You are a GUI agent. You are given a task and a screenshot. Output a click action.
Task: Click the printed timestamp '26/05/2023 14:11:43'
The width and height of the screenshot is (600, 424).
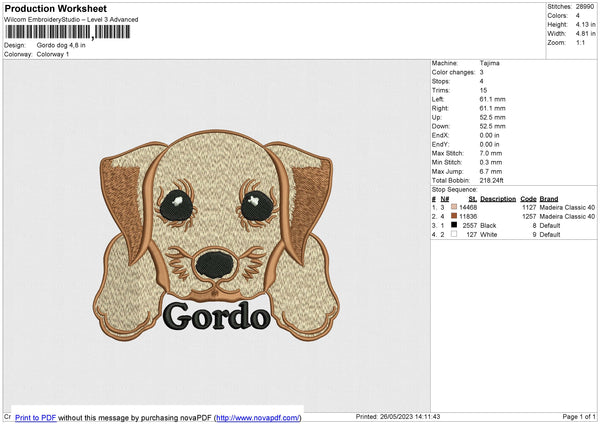[410, 416]
